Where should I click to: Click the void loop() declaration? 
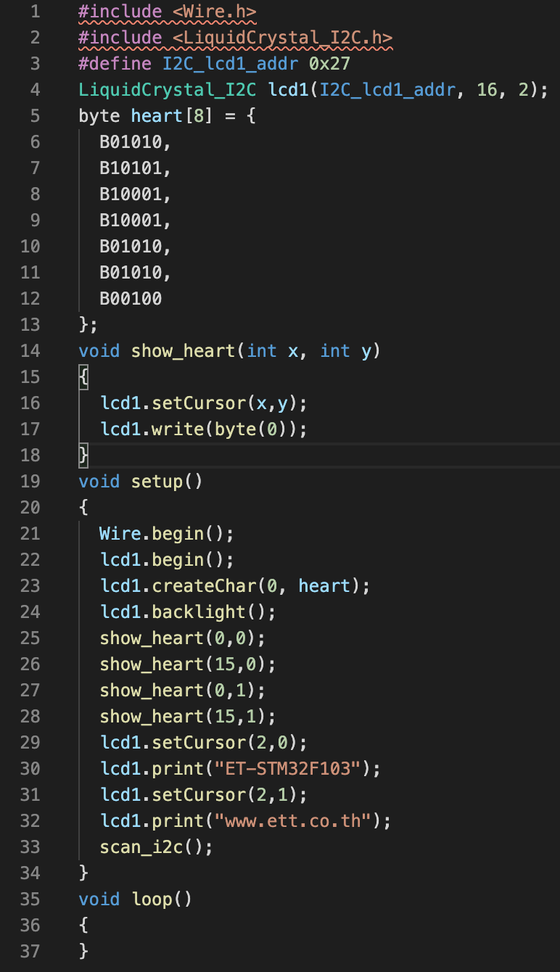click(135, 899)
